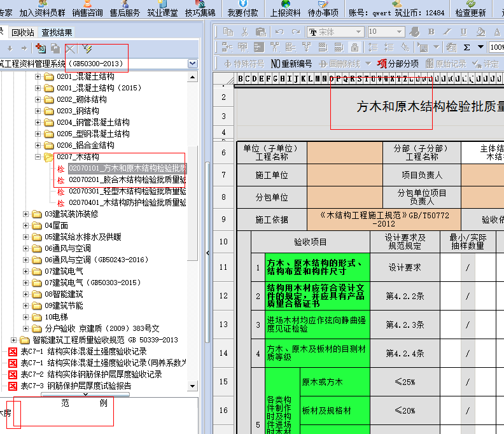Toggle underline text formatting

[463, 32]
